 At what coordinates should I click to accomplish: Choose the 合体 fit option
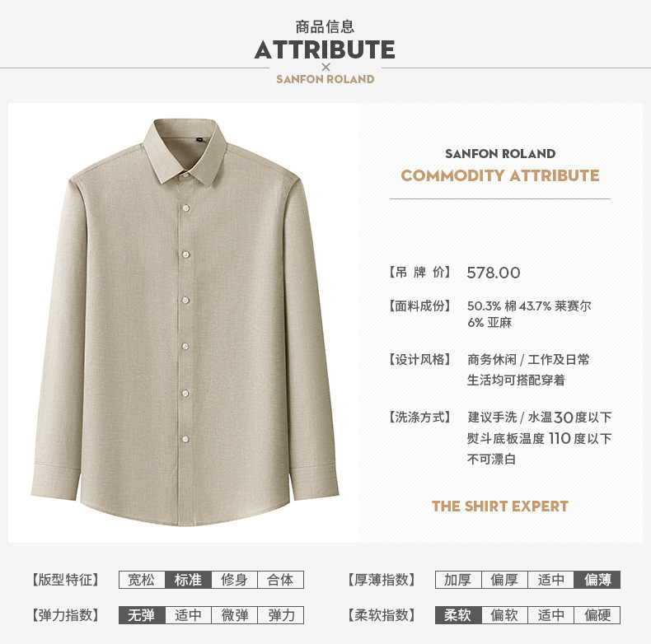point(281,580)
